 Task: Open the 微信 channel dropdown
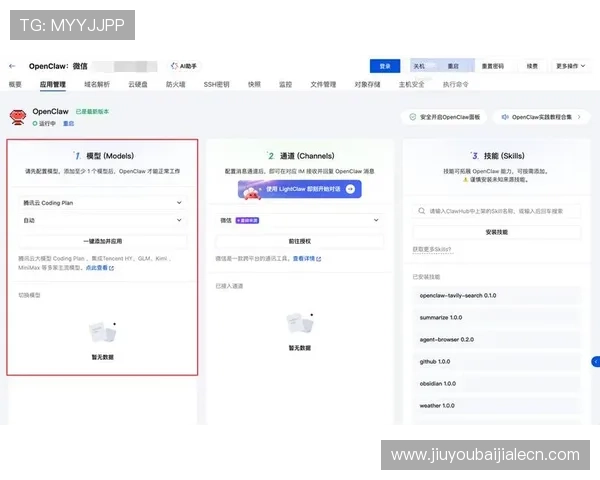[x=299, y=220]
